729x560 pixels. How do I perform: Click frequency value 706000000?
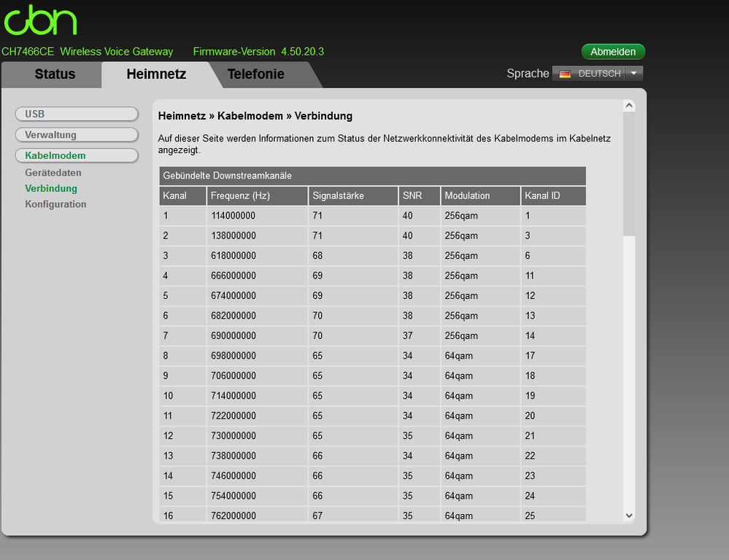pyautogui.click(x=234, y=376)
